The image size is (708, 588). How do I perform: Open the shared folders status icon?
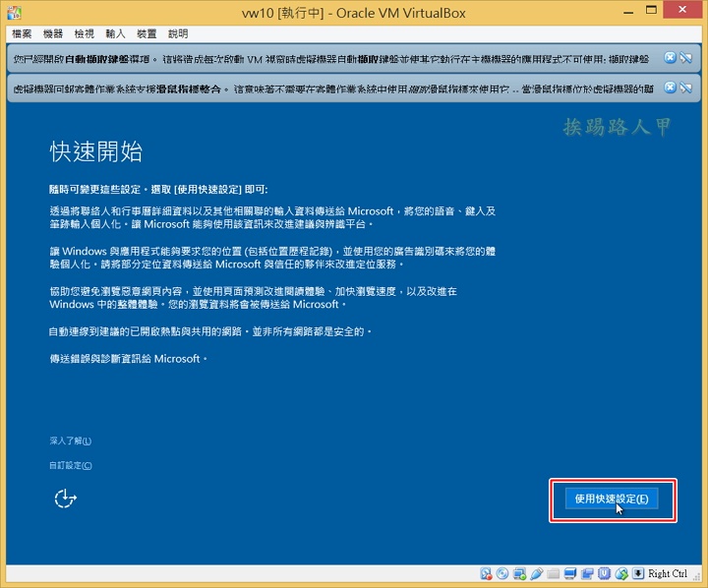(553, 573)
